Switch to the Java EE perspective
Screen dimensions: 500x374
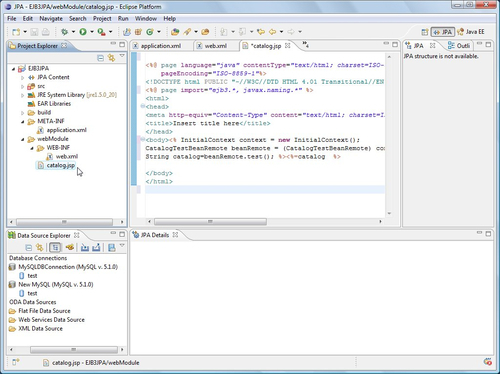[471, 32]
